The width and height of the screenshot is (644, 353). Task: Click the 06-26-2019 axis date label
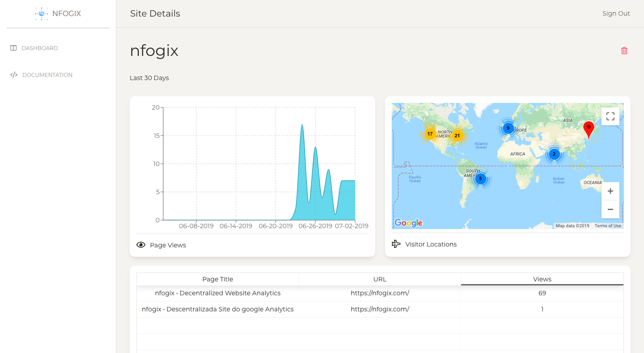point(315,226)
